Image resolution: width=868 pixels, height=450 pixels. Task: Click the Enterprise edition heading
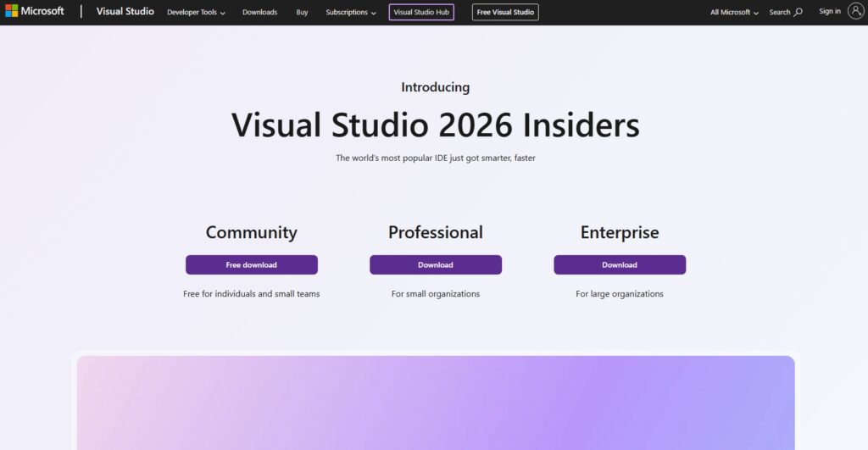[619, 232]
